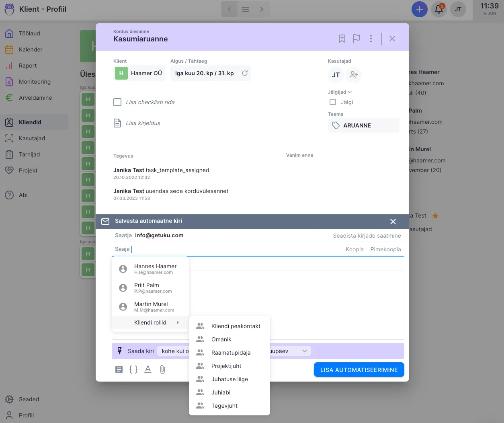Click the flag icon in task header
Viewport: 504px width, 423px height.
pos(356,39)
